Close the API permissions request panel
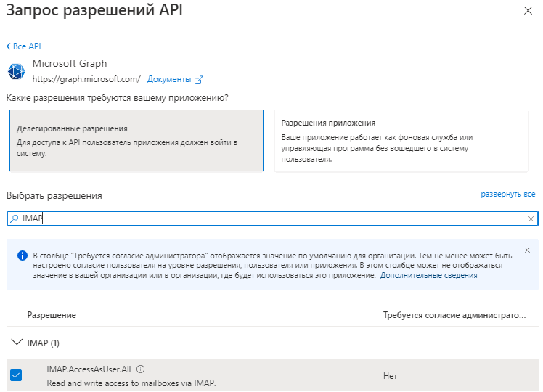Screen dimensions: 543x392 coord(528,11)
